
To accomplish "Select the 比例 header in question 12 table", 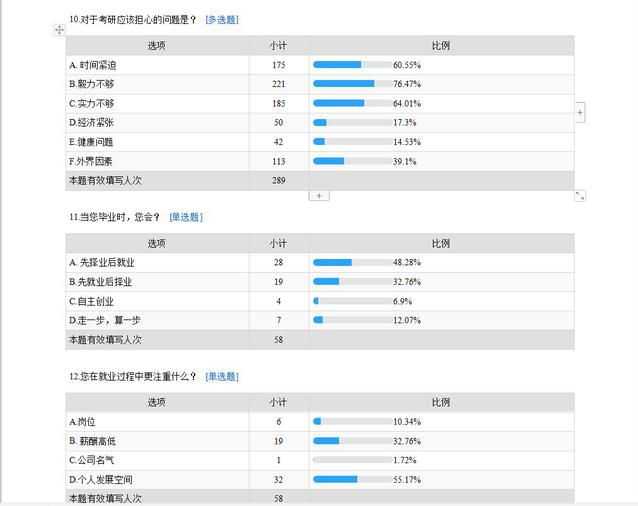I will pyautogui.click(x=441, y=402).
